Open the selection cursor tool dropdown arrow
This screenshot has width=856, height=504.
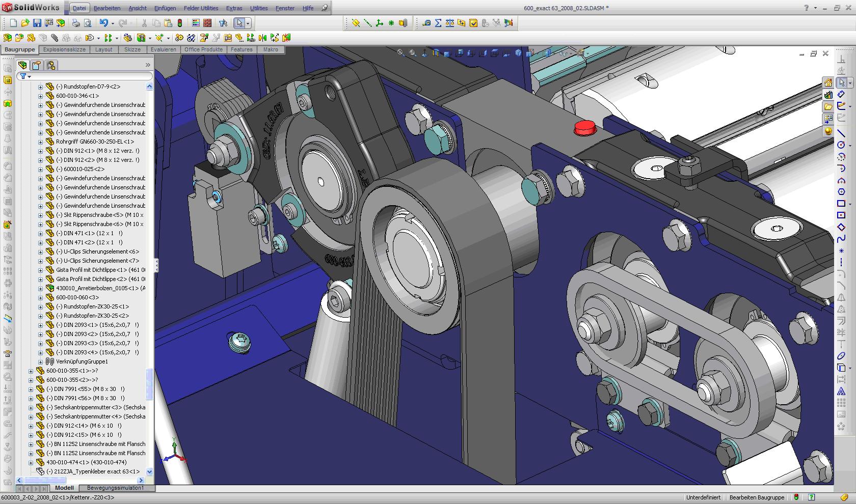(248, 23)
